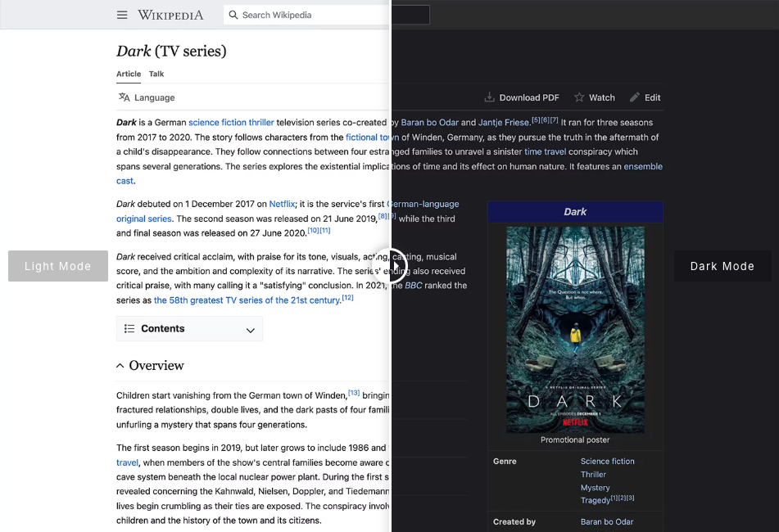779x532 pixels.
Task: Click the Edit label
Action: coord(652,97)
